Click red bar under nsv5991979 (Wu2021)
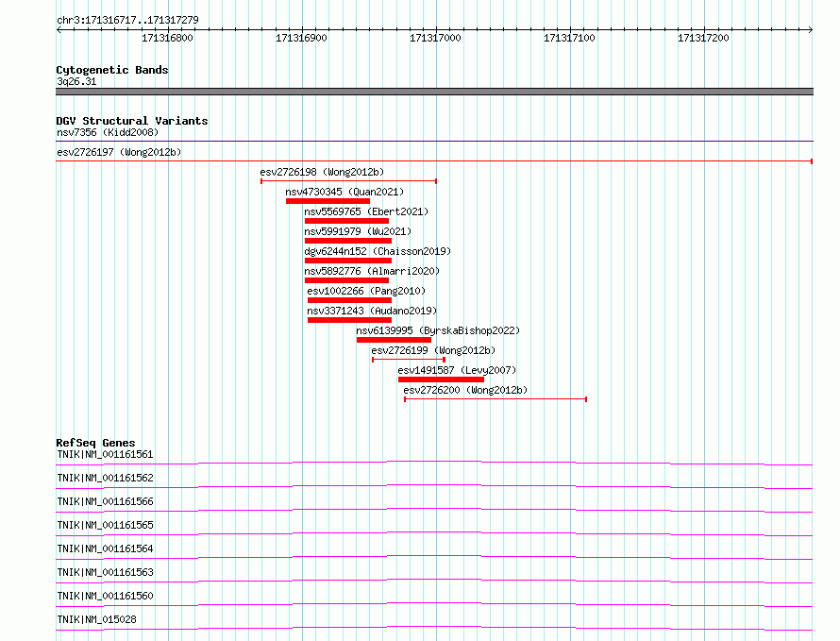Screen dimensions: 840x641 coord(348,241)
